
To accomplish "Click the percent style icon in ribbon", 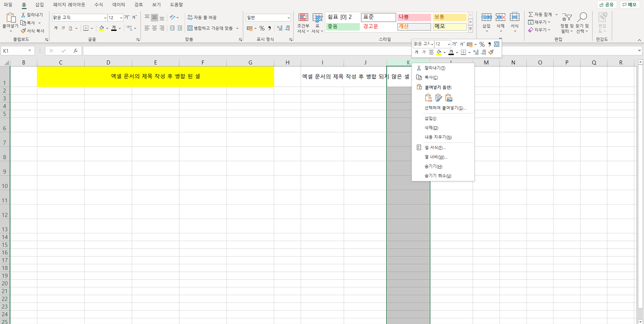I will 262,28.
